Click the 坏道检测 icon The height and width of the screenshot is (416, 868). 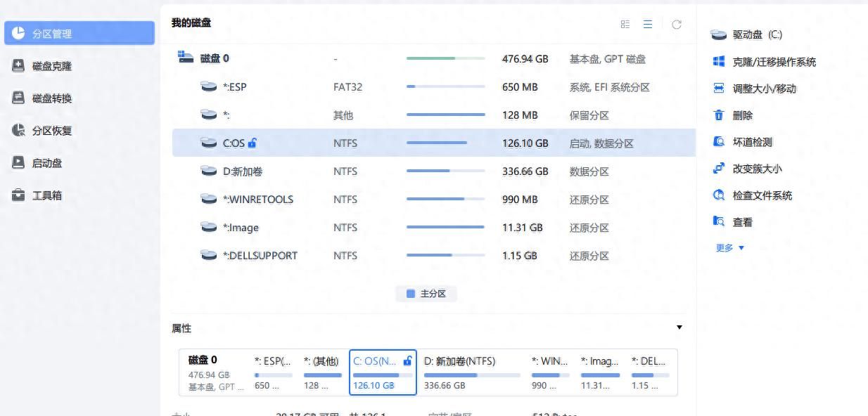718,142
